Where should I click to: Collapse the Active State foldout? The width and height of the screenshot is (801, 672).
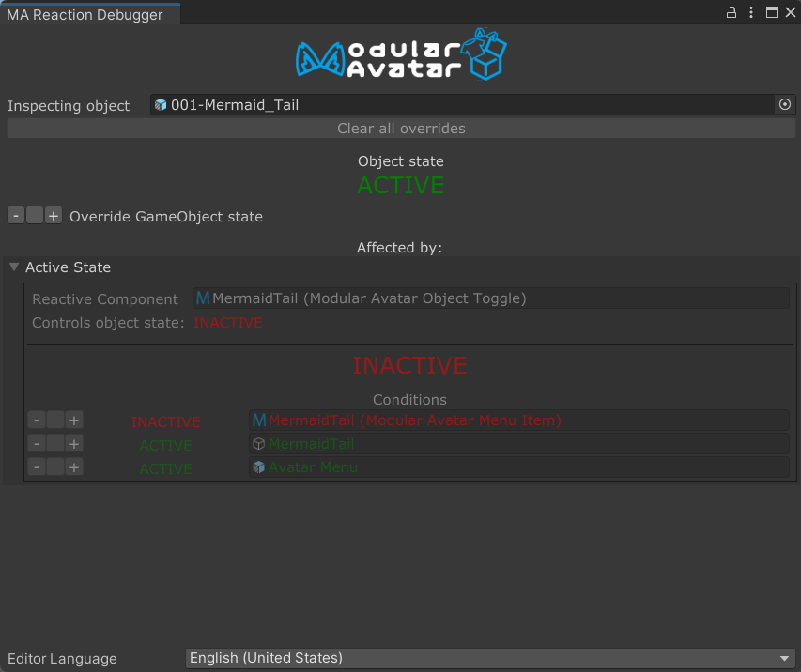14,267
